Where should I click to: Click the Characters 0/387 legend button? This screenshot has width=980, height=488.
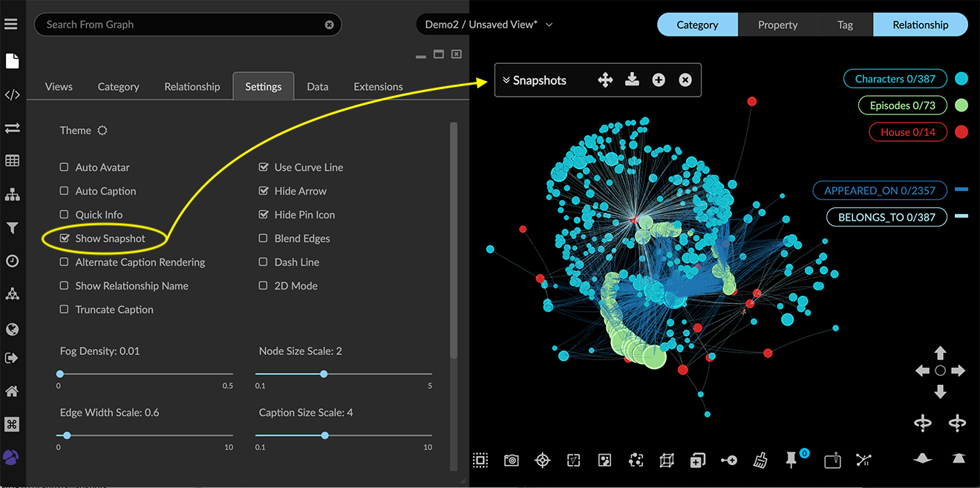coord(895,79)
